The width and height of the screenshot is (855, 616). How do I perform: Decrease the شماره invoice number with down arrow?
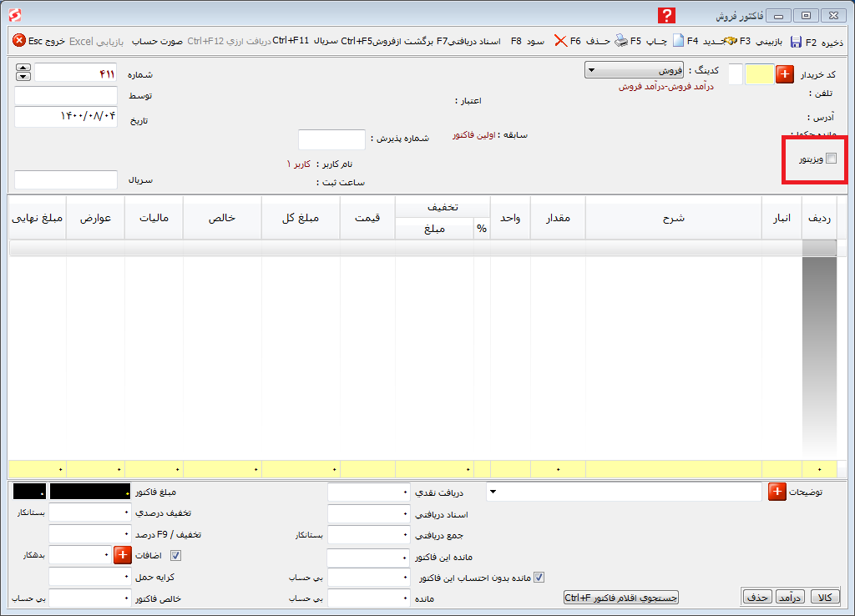tap(23, 76)
